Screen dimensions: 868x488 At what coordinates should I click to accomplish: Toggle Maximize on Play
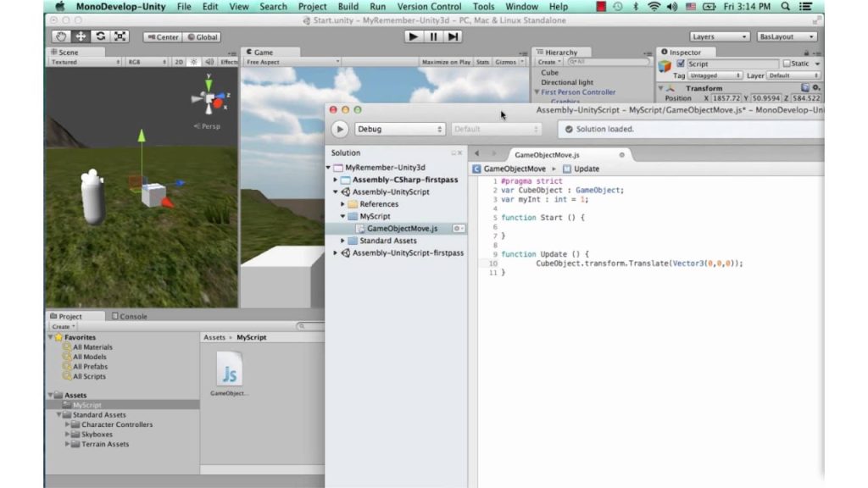(x=446, y=62)
